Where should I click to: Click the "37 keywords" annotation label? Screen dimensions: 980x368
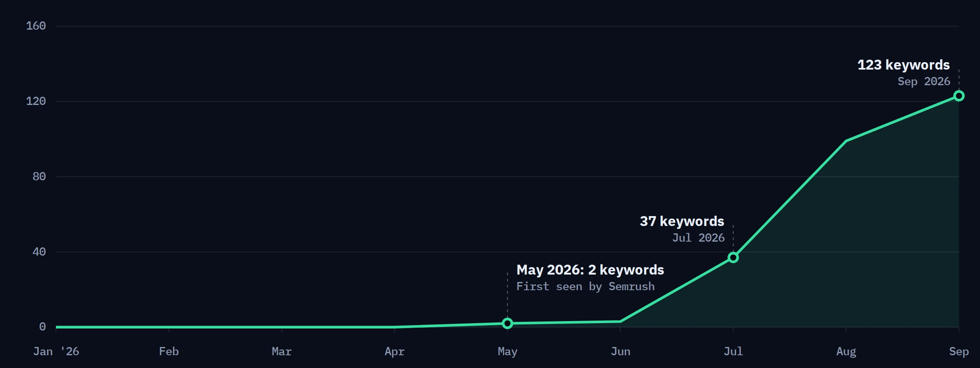[x=682, y=221]
